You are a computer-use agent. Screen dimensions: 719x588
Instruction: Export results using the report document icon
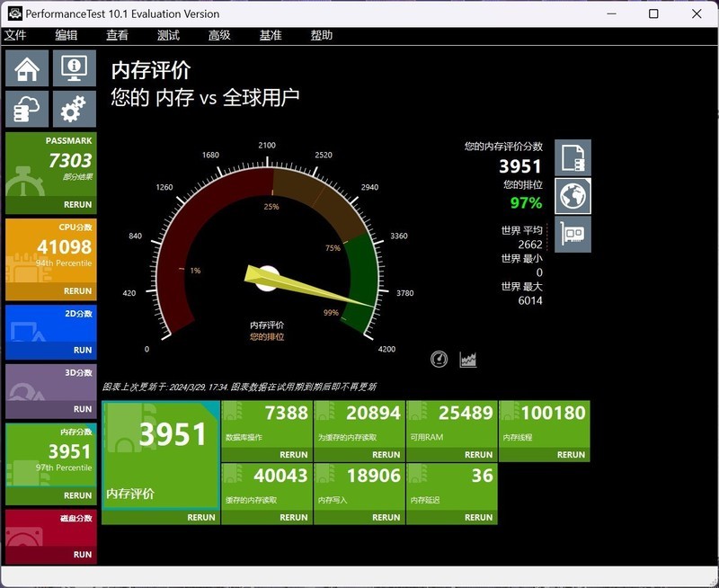pos(572,156)
